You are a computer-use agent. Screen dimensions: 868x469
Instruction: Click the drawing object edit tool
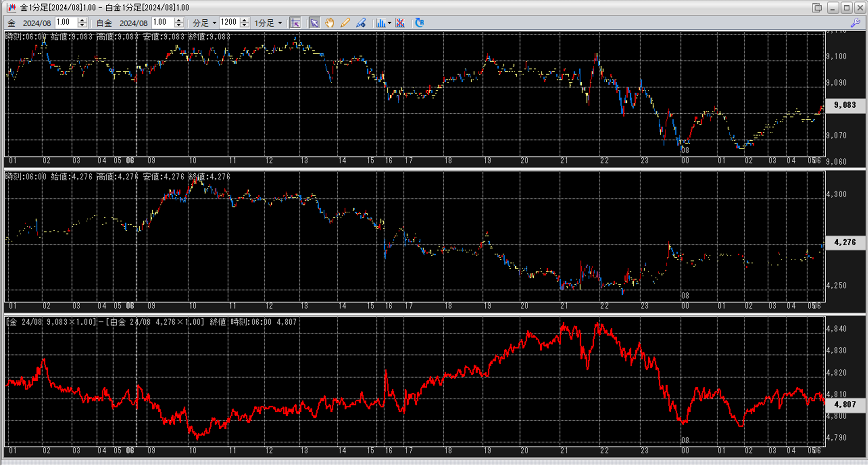point(361,23)
